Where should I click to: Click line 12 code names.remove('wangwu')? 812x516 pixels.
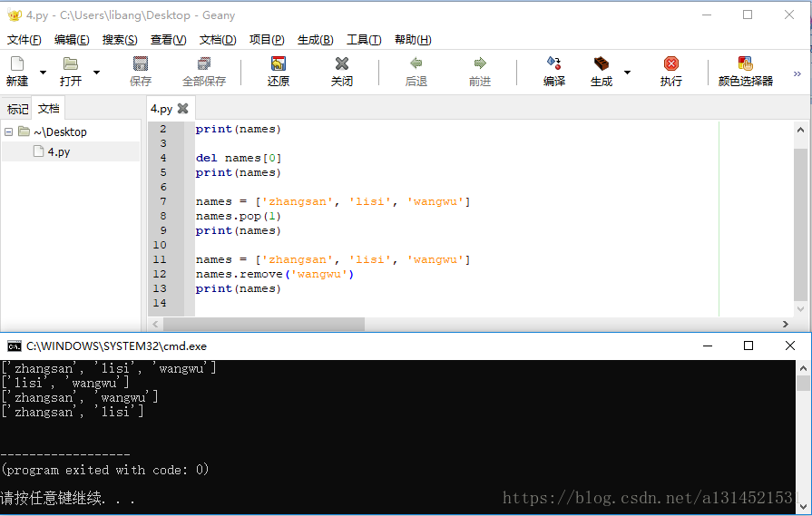[275, 274]
